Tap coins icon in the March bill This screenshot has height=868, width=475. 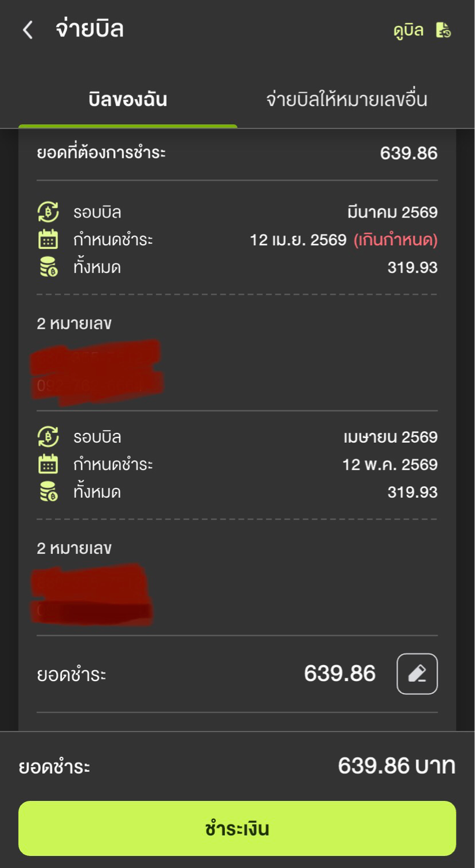coord(48,267)
